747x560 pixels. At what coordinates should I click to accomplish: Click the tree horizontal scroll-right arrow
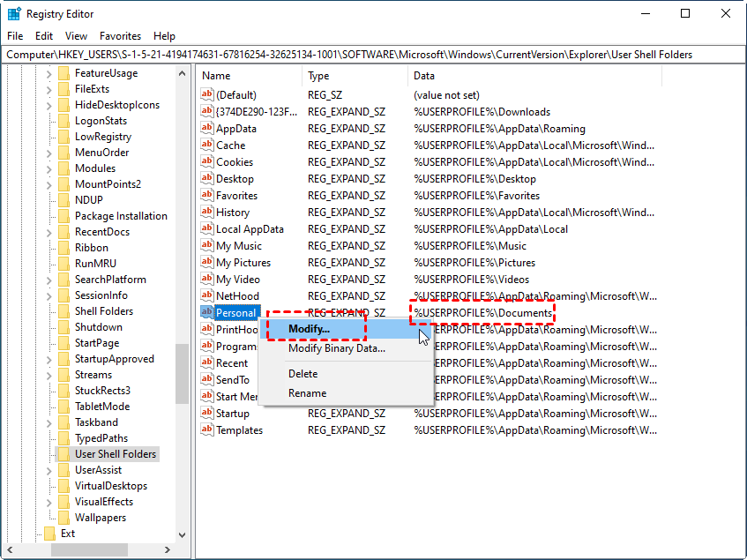pos(168,549)
